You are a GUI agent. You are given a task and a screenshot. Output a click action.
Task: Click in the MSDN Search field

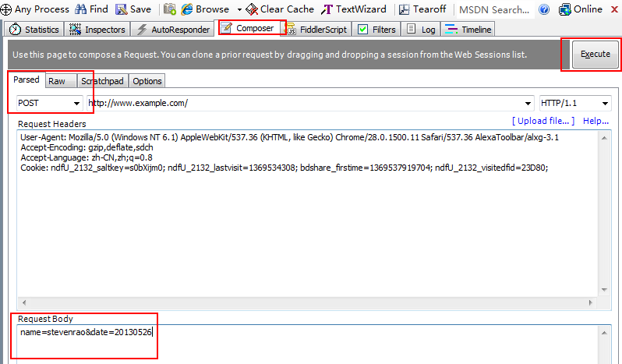tap(494, 9)
